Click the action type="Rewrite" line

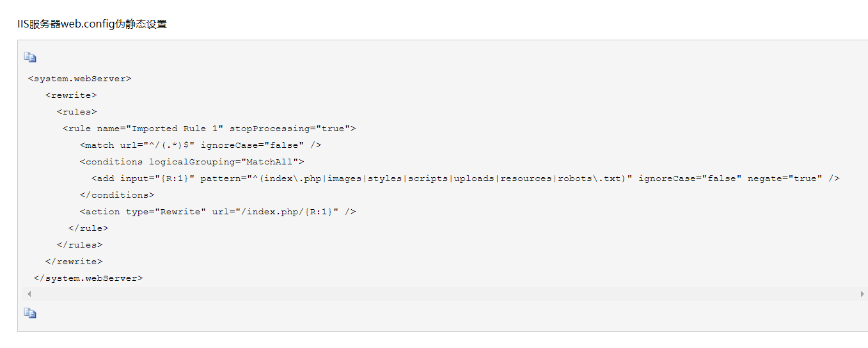pyautogui.click(x=217, y=212)
